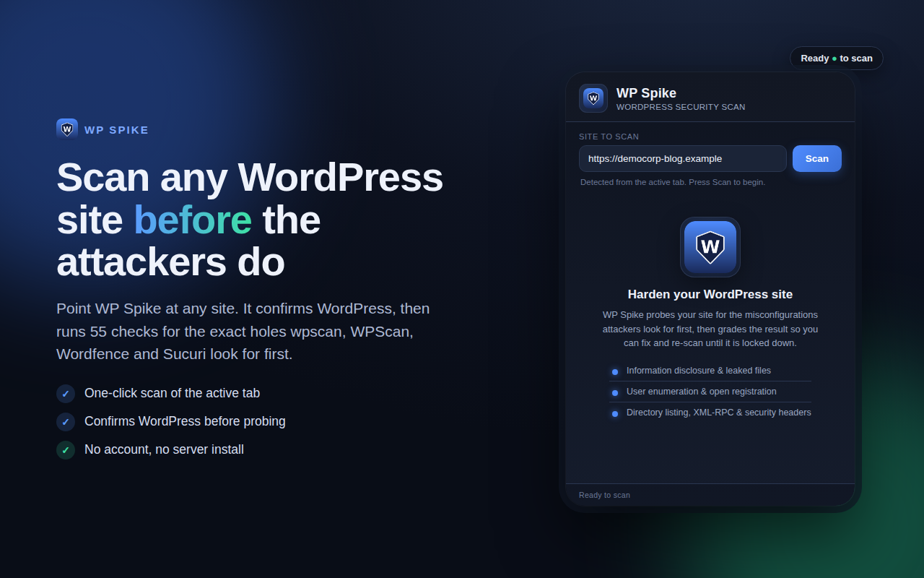Select Directory listing, XML-RPC & security headers item
924x578 pixels.
710,413
